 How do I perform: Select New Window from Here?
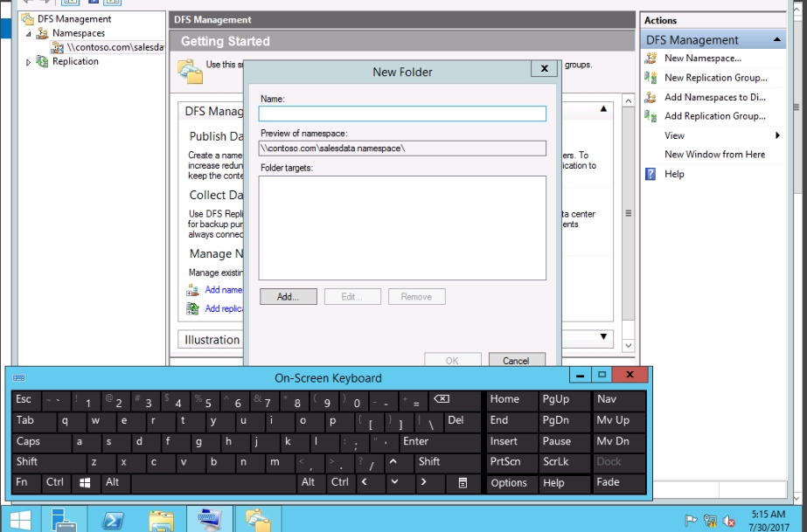click(714, 155)
